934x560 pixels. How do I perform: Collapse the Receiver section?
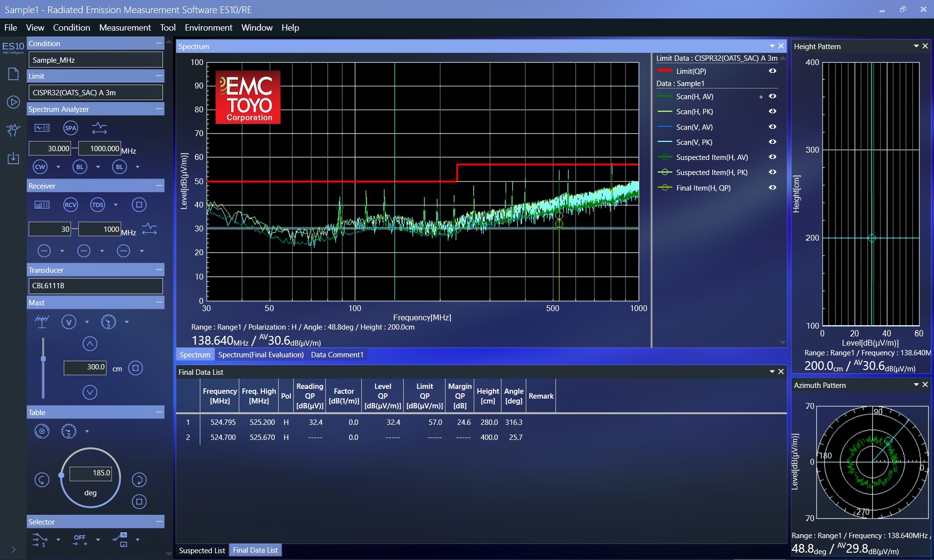coord(159,185)
